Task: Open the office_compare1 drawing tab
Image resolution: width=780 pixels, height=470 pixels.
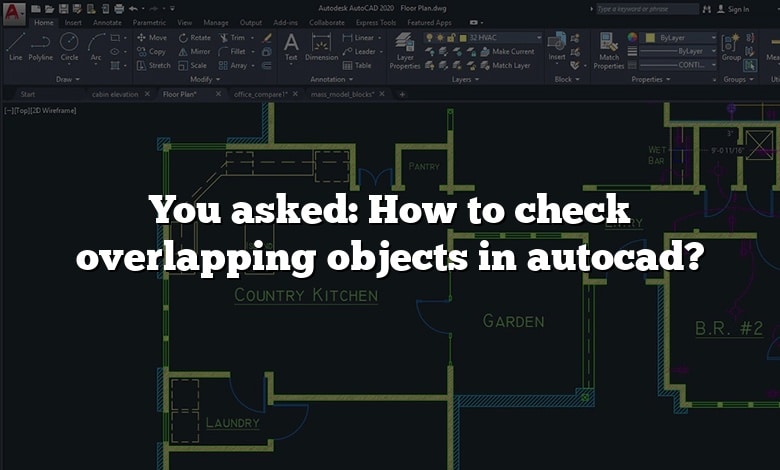Action: (x=260, y=94)
